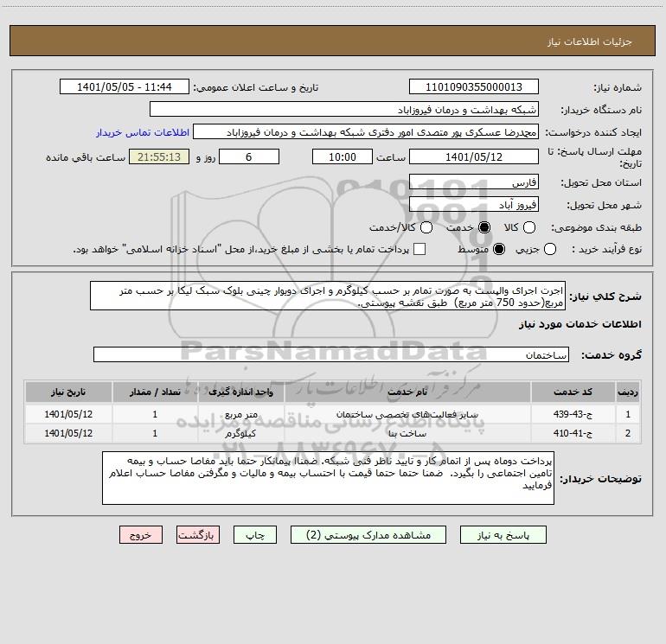Click the توضیحات خریدار notes text box
Image resolution: width=666 pixels, height=644 pixels.
coord(328,478)
